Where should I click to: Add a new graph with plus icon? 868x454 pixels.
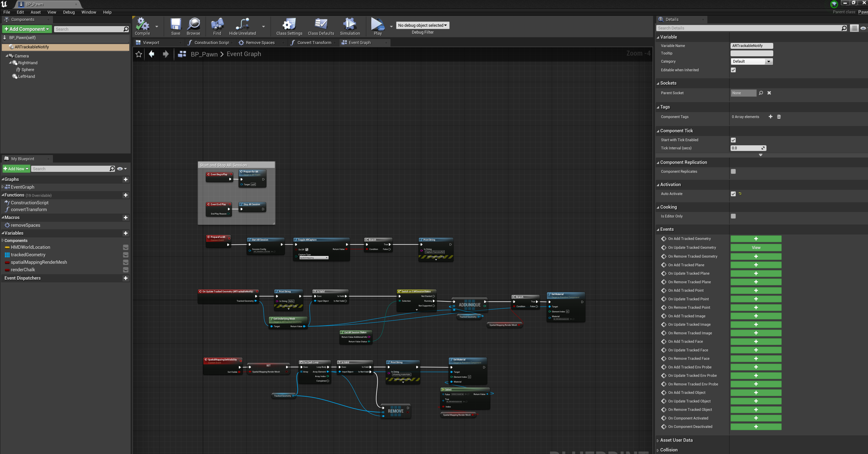[126, 180]
